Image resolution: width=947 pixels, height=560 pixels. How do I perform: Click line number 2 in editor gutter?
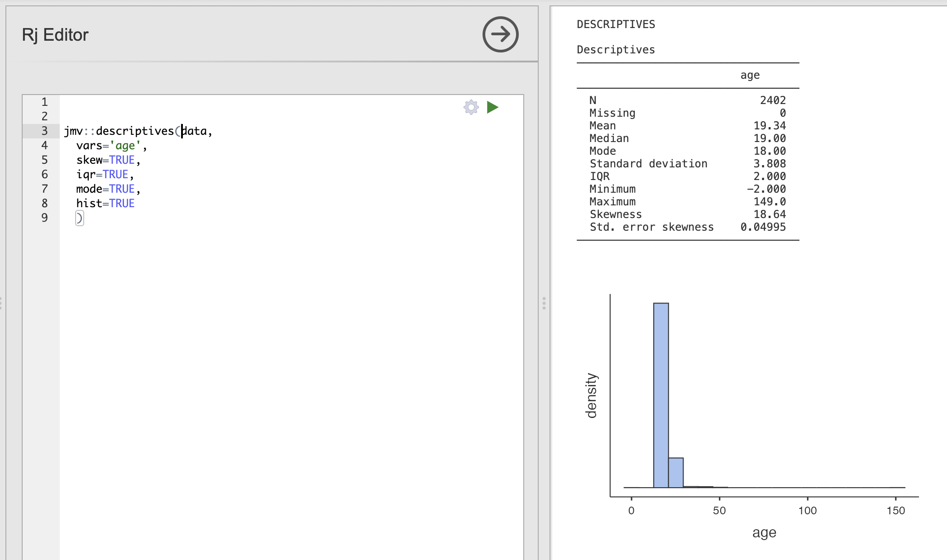[44, 116]
